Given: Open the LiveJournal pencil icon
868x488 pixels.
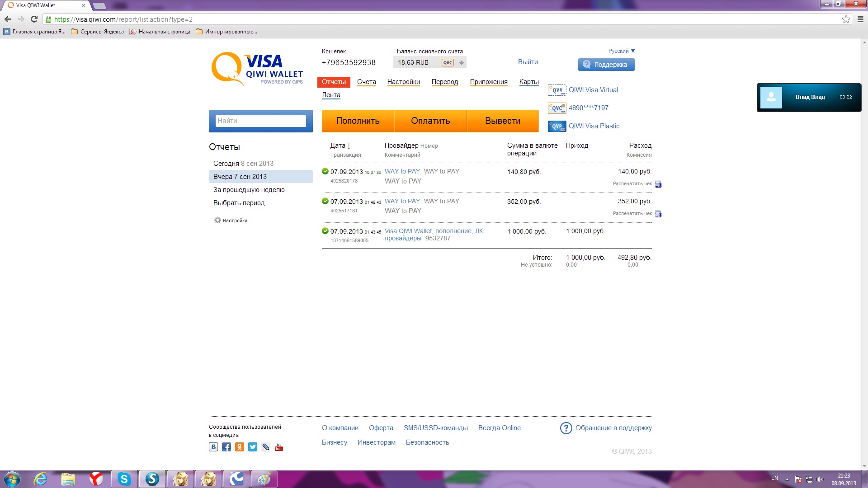Looking at the screenshot, I should 266,447.
